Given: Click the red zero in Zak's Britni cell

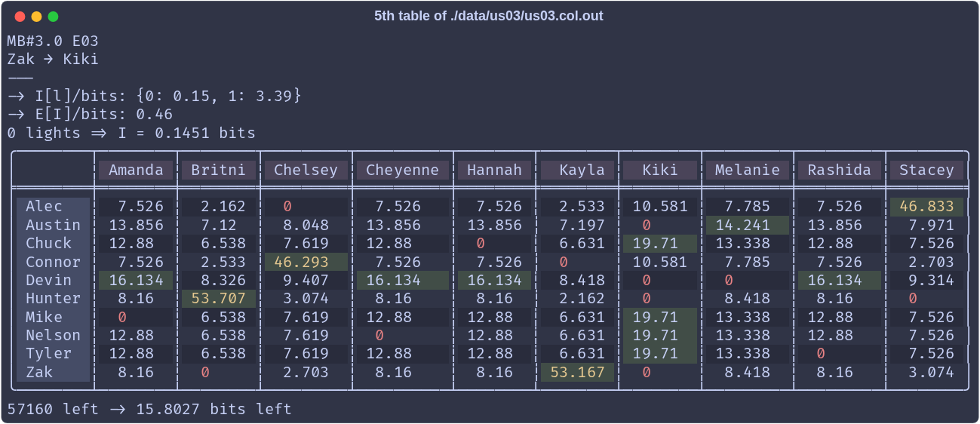Looking at the screenshot, I should (x=205, y=373).
